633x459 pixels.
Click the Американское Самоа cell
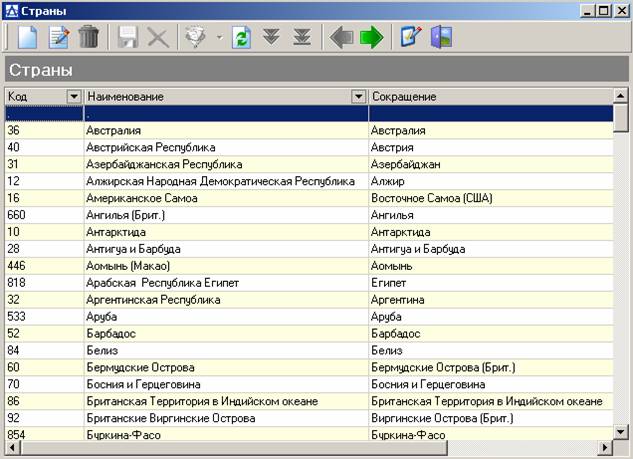click(226, 198)
